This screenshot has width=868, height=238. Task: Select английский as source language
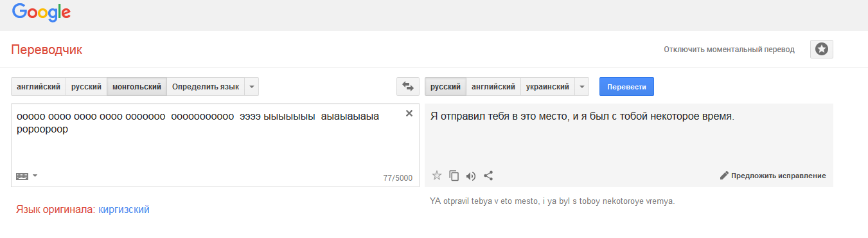click(39, 86)
